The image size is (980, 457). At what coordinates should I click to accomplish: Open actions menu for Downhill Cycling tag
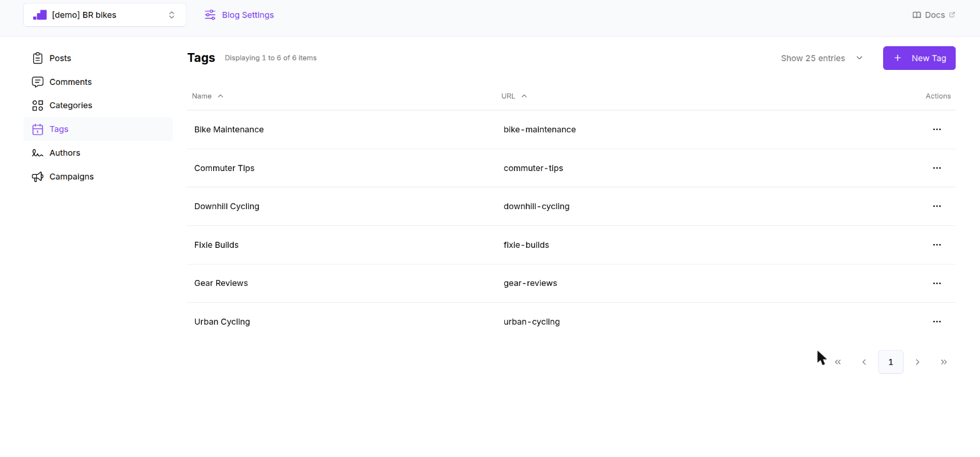[936, 206]
